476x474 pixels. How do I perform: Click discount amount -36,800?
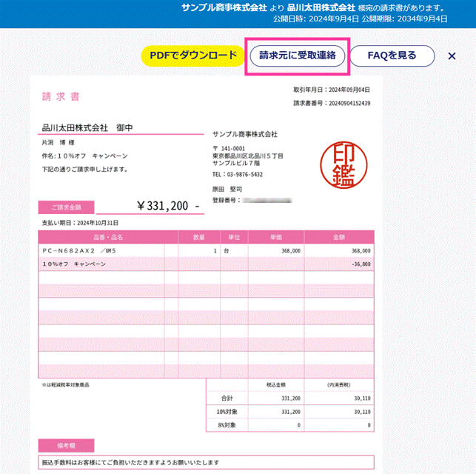pyautogui.click(x=361, y=264)
